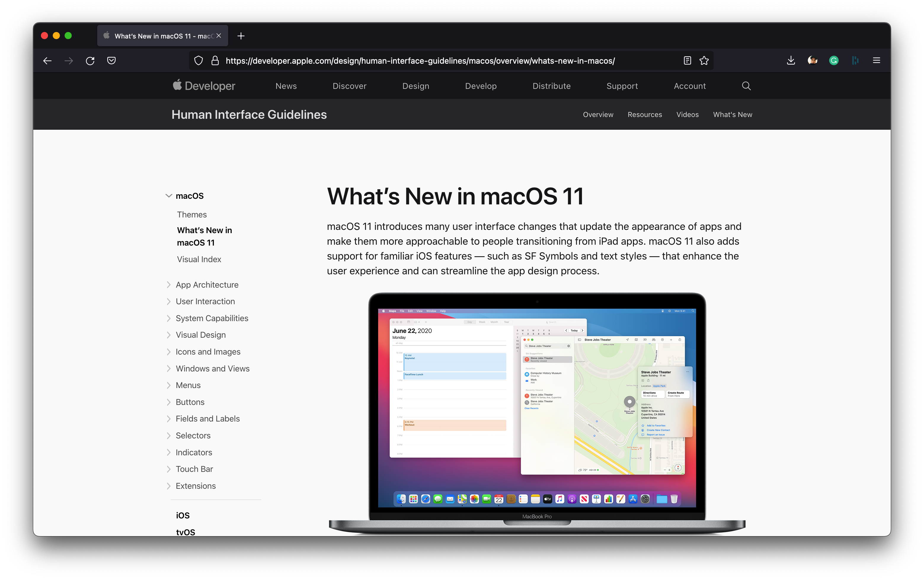The image size is (924, 580).
Task: Click the Grammarly extension icon
Action: pos(833,61)
